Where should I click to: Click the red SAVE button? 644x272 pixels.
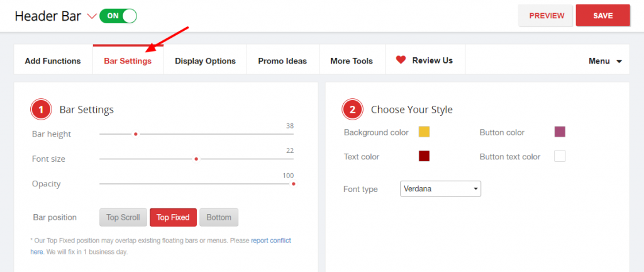click(603, 16)
